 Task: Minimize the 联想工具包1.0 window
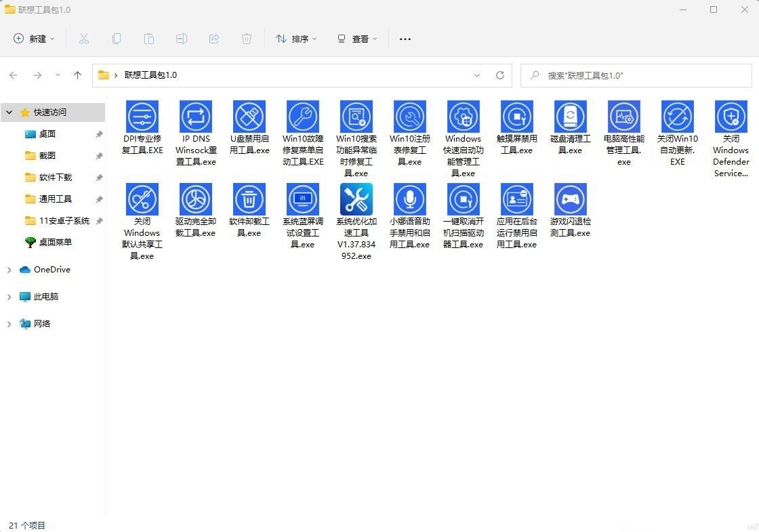coord(683,9)
